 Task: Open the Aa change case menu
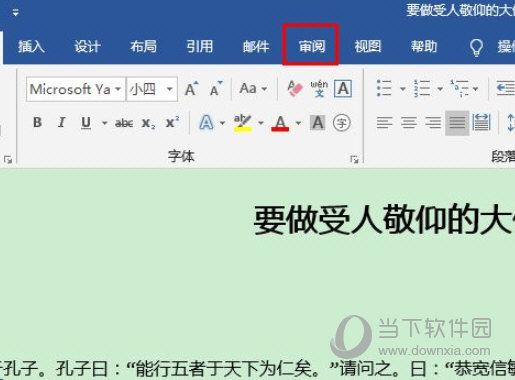pos(253,89)
